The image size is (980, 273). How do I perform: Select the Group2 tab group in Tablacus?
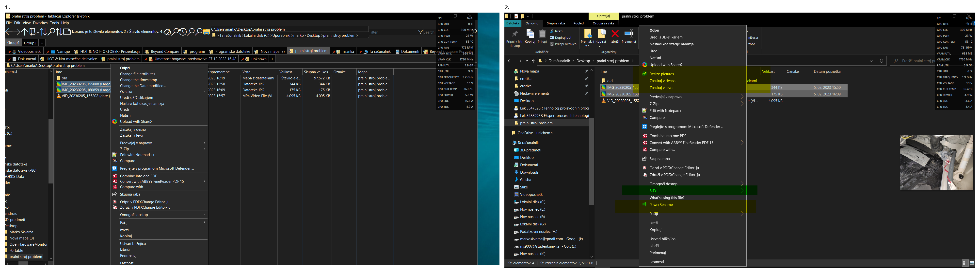tap(30, 43)
